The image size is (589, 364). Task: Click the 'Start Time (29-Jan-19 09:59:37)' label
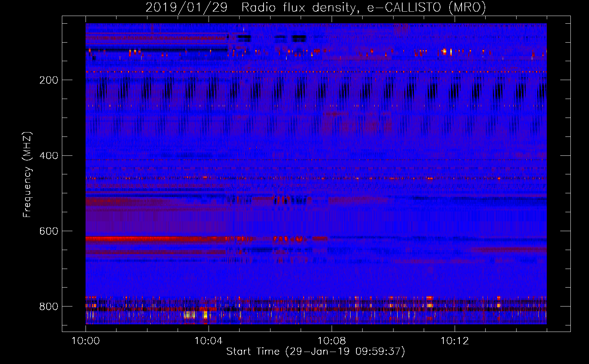[316, 352]
